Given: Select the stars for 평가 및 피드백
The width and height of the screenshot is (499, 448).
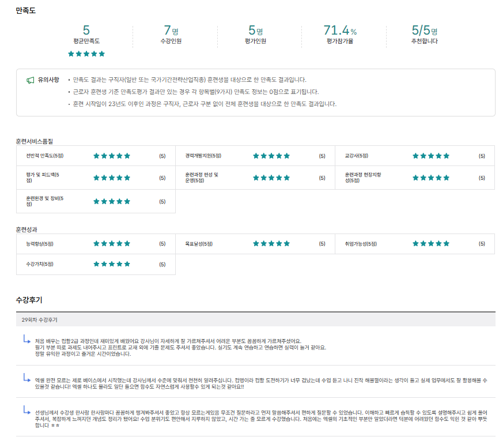Looking at the screenshot, I should pyautogui.click(x=112, y=178).
